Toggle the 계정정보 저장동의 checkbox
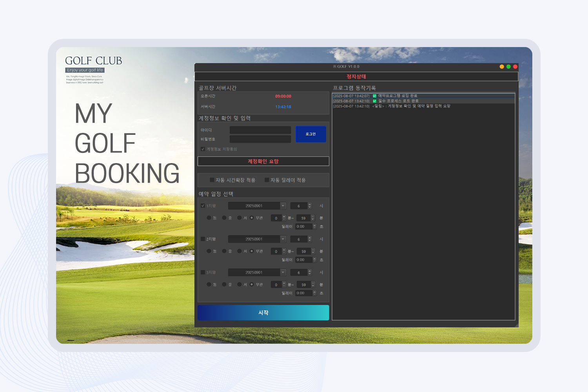This screenshot has height=392, width=588. click(x=203, y=149)
